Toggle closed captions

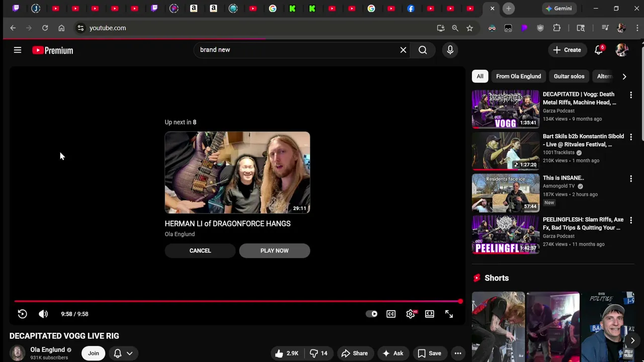point(391,314)
